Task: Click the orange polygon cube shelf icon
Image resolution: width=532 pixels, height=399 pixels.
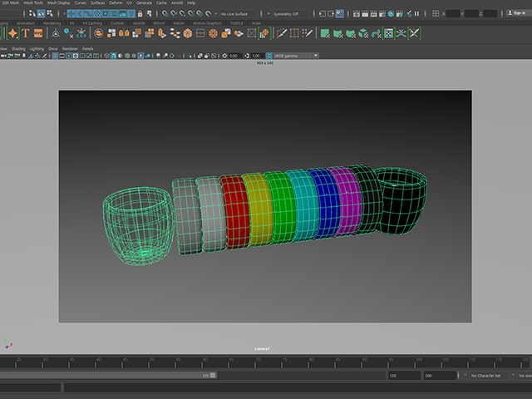Action: [188, 33]
